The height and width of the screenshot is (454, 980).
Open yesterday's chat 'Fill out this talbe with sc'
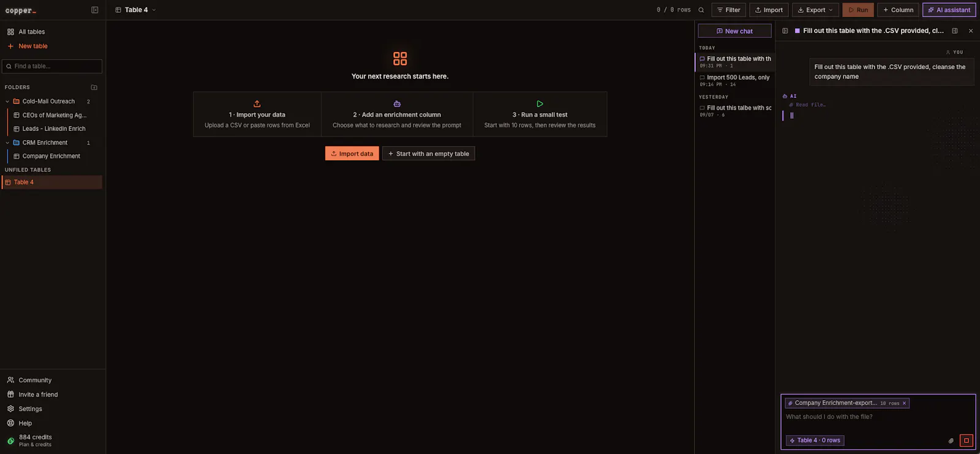tap(735, 111)
